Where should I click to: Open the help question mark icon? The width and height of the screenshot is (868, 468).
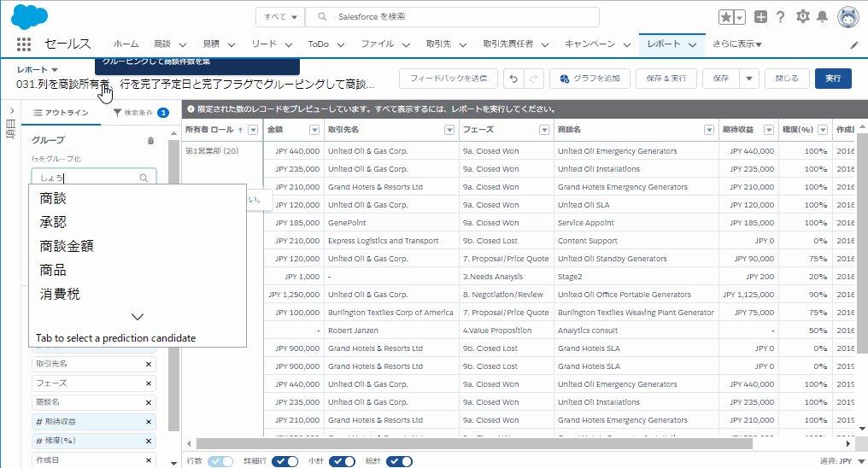[x=780, y=17]
